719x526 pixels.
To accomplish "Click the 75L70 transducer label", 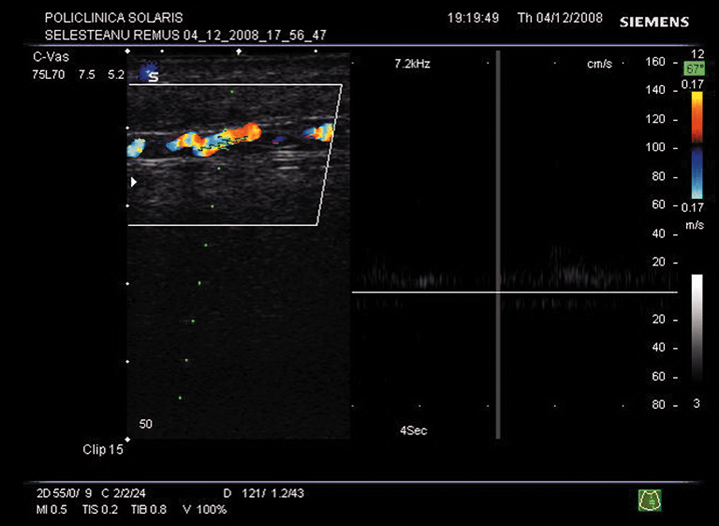I will click(50, 74).
